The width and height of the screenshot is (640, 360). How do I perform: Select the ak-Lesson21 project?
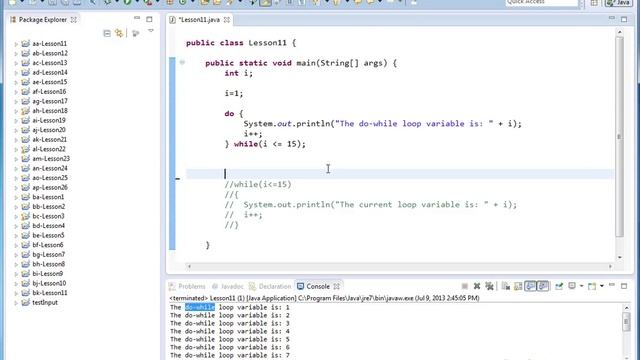click(49, 140)
